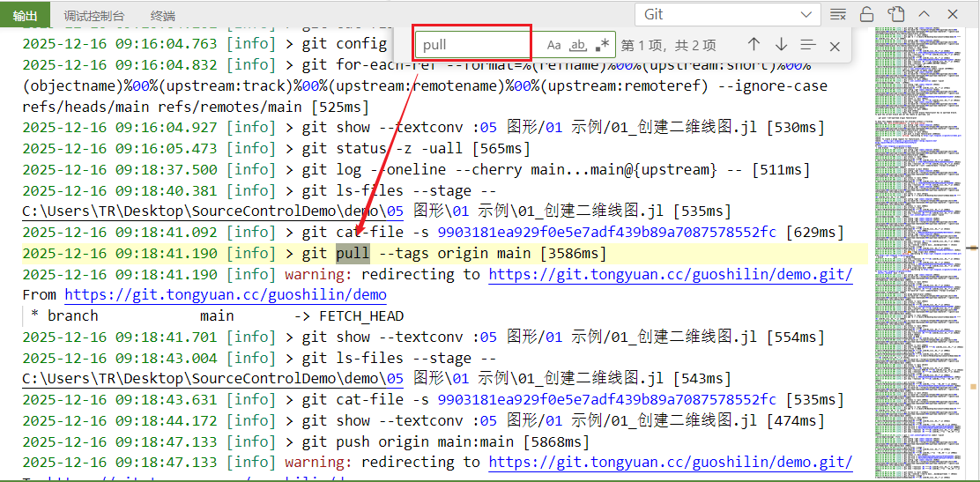Open the Git output channel dropdown
This screenshot has width=980, height=482.
(728, 14)
